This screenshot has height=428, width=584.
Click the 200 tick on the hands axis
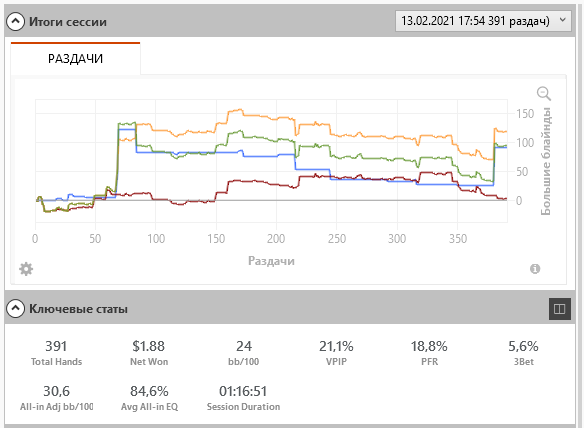point(276,238)
